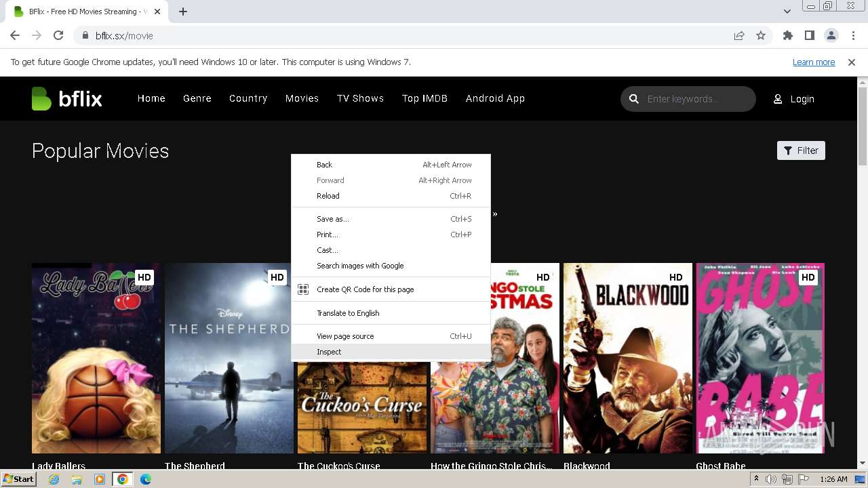
Task: Share this page icon in address bar
Action: point(739,36)
